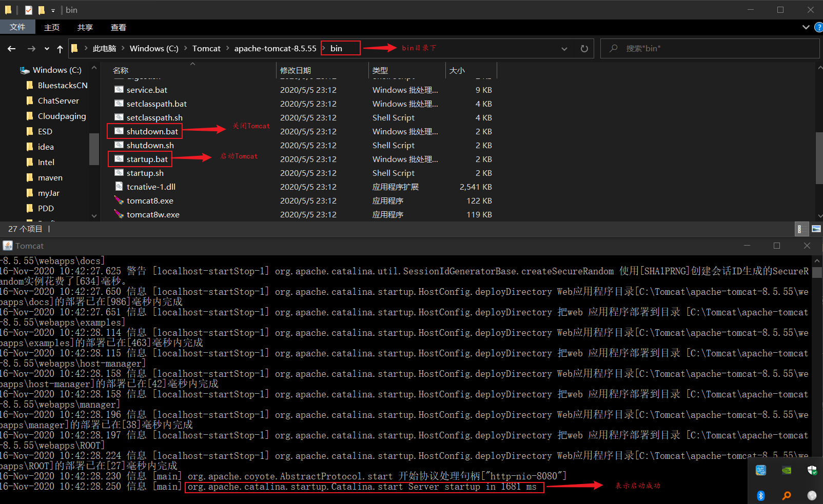The width and height of the screenshot is (823, 504).
Task: Open PDD folder in navigation pane
Action: tap(46, 208)
